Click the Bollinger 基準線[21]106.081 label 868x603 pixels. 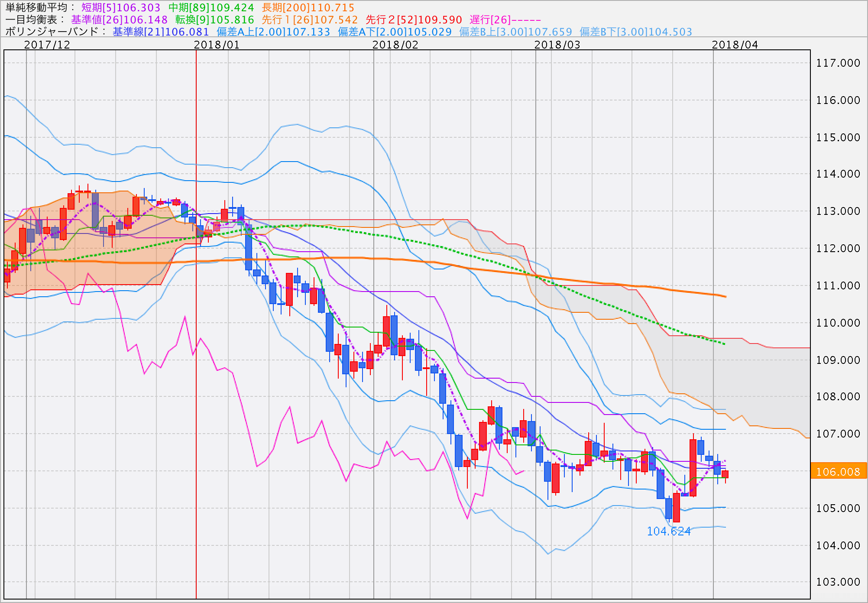tap(161, 32)
